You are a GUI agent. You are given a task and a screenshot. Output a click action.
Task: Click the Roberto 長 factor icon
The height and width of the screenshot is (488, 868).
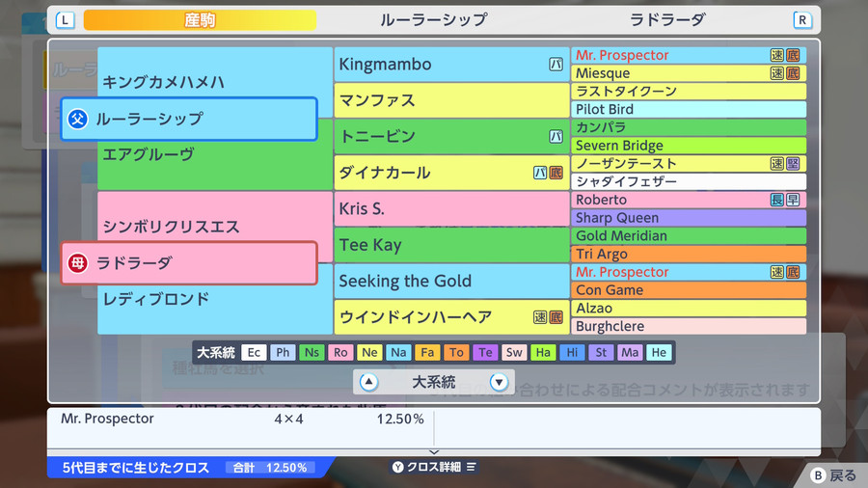coord(777,200)
